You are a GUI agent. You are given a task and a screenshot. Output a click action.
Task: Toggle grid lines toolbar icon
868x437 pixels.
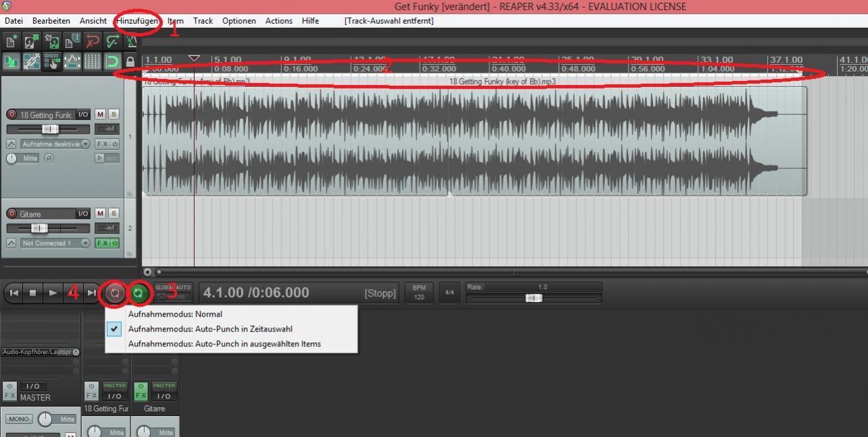tap(92, 61)
